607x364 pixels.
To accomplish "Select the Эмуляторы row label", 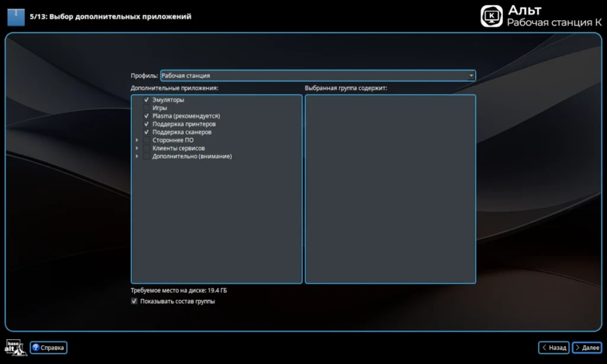I will tap(168, 100).
